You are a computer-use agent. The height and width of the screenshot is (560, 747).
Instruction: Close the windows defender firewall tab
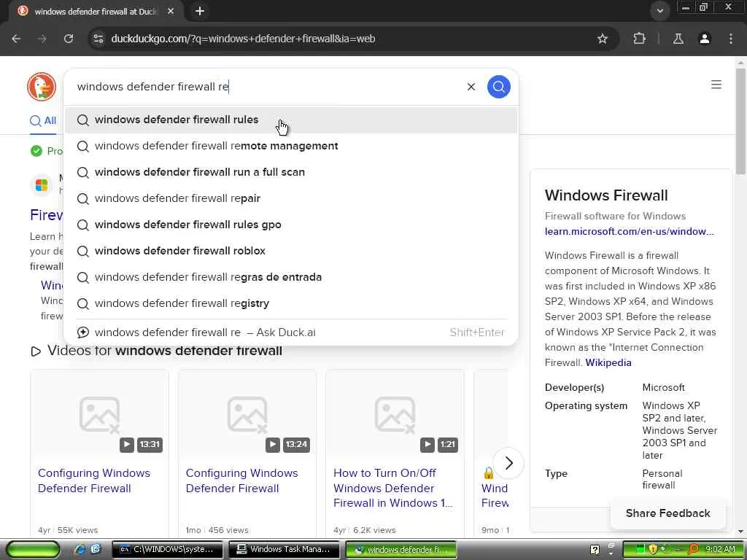click(x=171, y=11)
